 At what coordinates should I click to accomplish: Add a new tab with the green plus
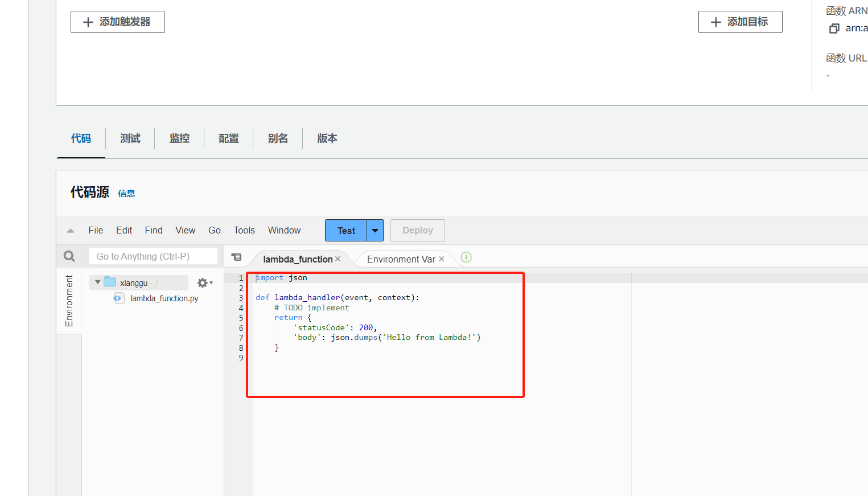point(466,257)
